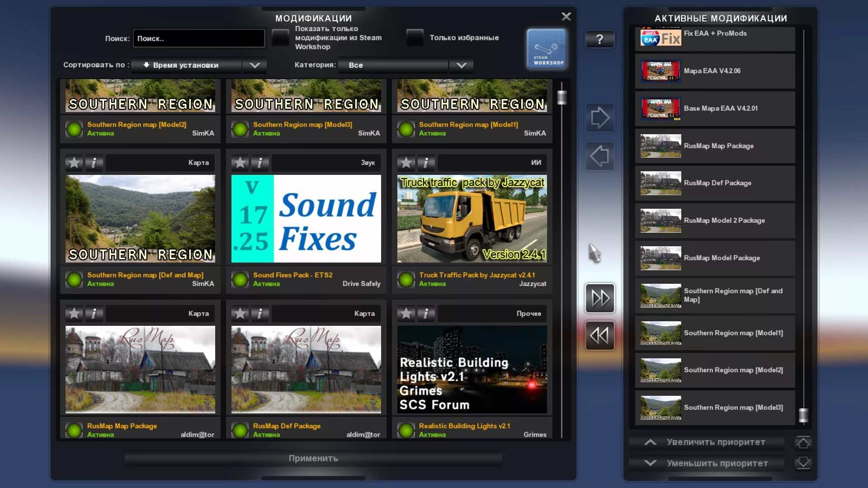The image size is (868, 488).
Task: Select Southern Region map [Model2] active entry
Action: tap(715, 371)
